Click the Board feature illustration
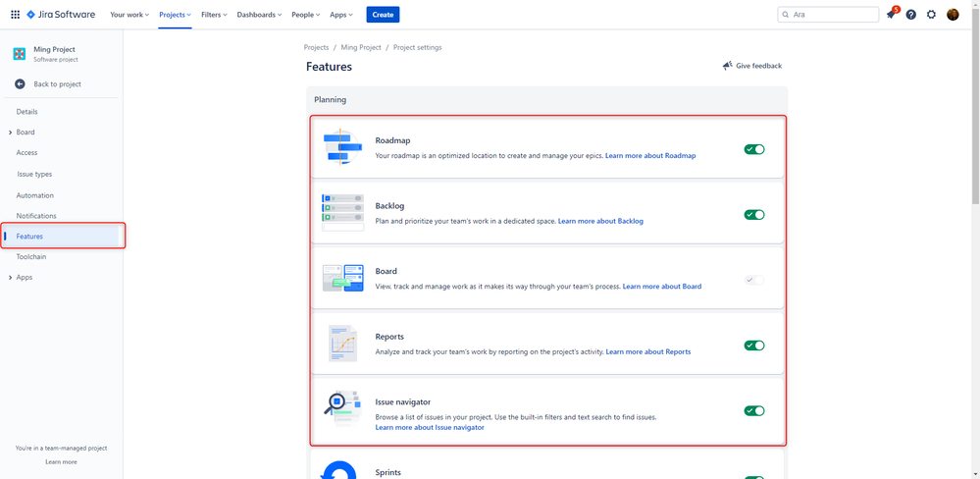The width and height of the screenshot is (980, 479). click(x=342, y=278)
